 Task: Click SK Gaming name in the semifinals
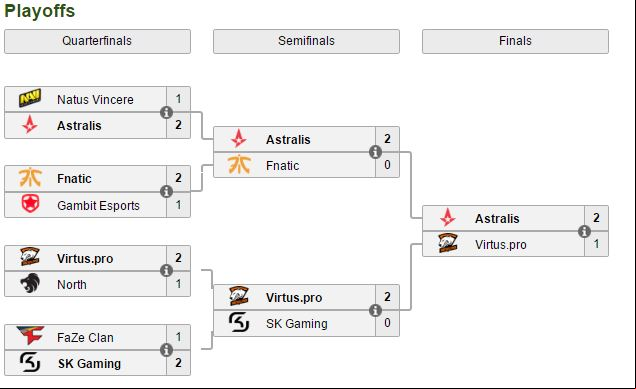(x=297, y=324)
